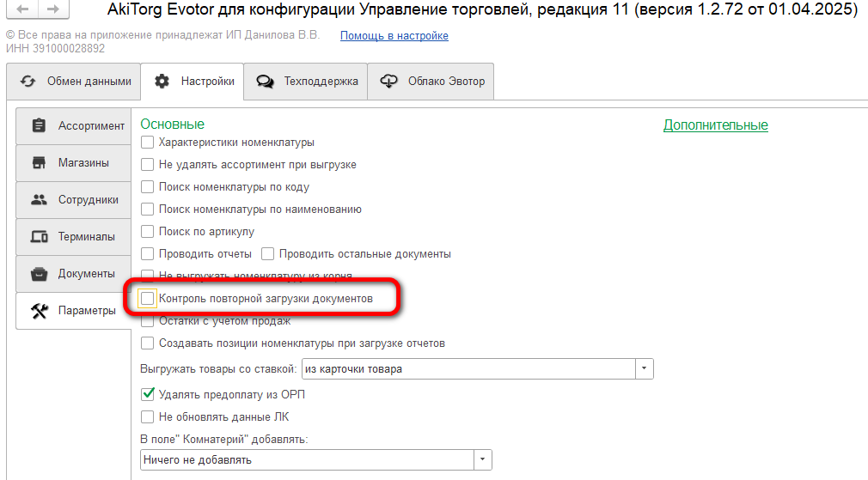
Task: Click the back navigation arrow
Action: coord(22,9)
